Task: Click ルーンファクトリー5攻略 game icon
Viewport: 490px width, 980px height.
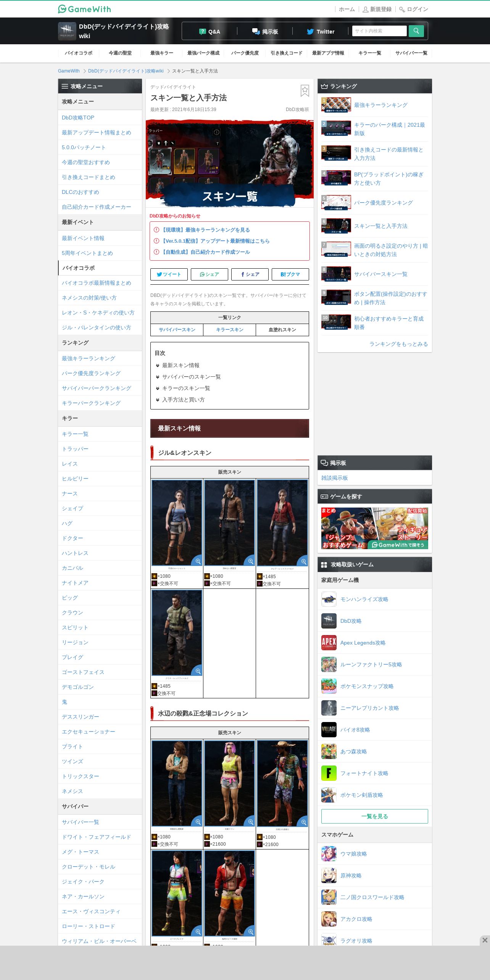Action: 329,664
